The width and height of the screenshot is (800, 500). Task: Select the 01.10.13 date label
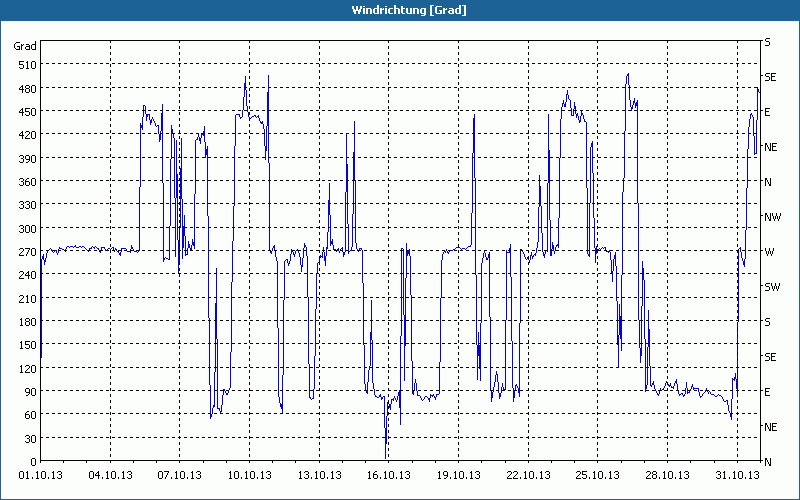tap(39, 475)
